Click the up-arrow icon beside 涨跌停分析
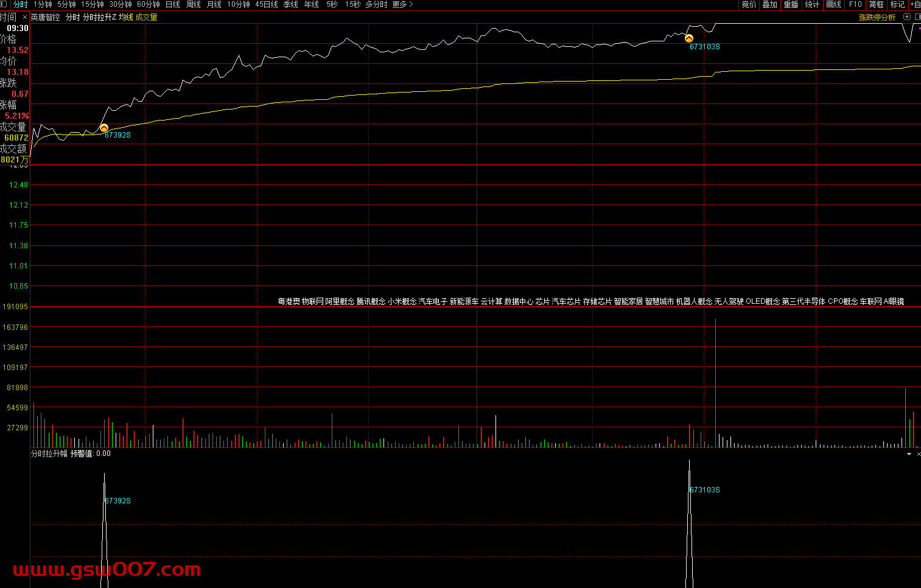 907,17
